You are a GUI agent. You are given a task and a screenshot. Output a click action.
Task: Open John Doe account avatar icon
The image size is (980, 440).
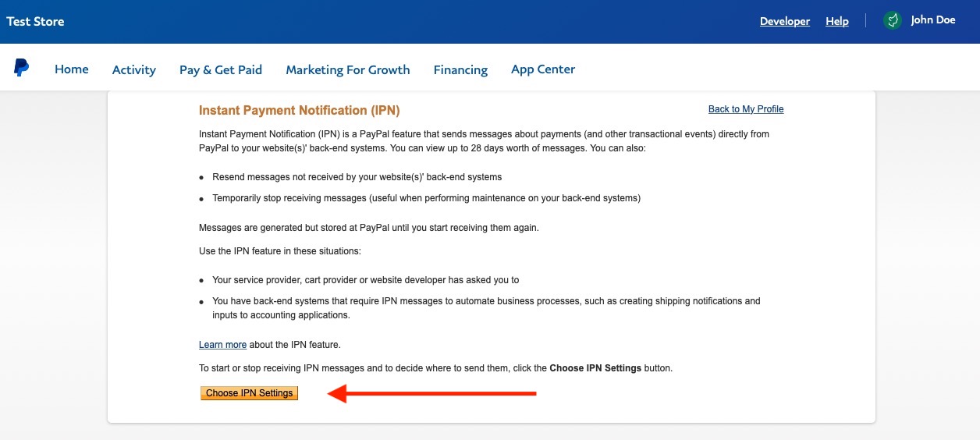tap(893, 21)
